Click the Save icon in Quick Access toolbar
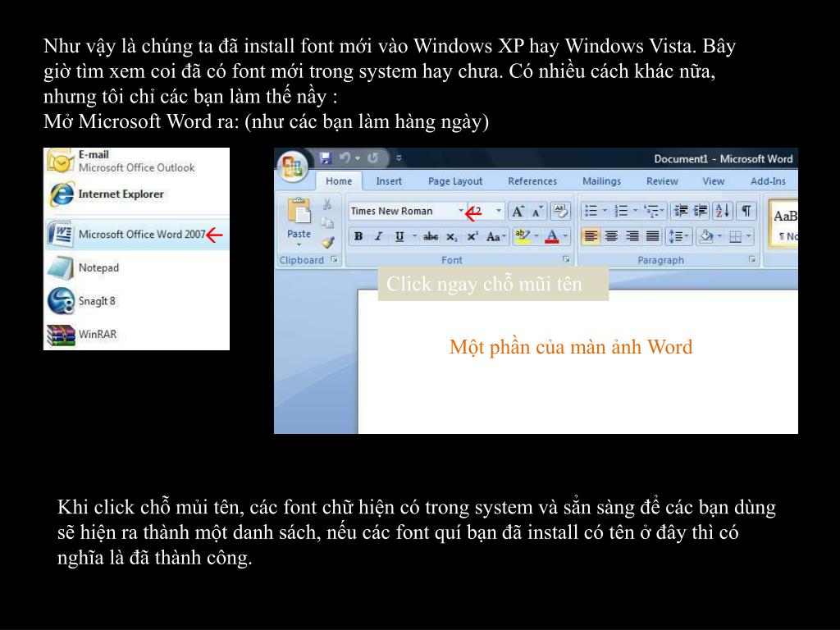840x630 pixels. (x=325, y=158)
